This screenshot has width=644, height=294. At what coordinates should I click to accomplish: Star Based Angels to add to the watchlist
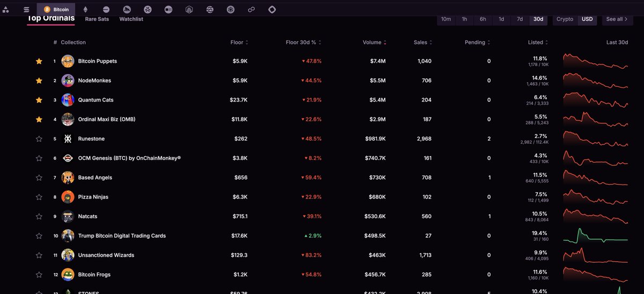[x=39, y=178]
